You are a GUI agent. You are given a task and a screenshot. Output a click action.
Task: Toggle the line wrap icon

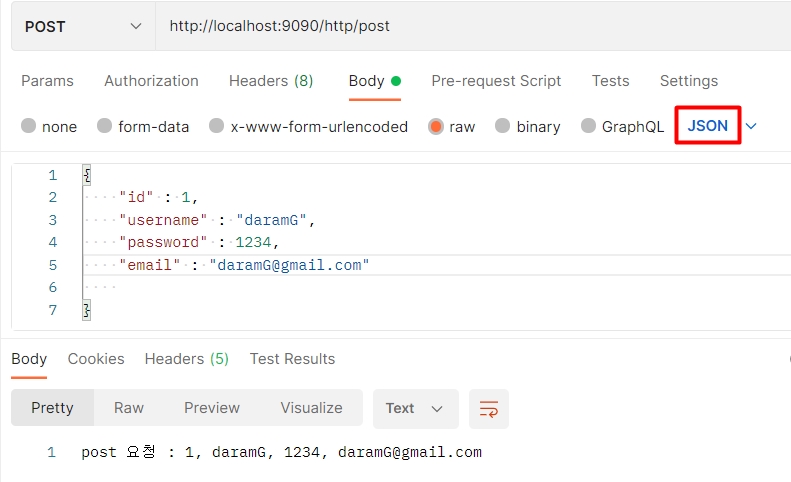[x=489, y=409]
